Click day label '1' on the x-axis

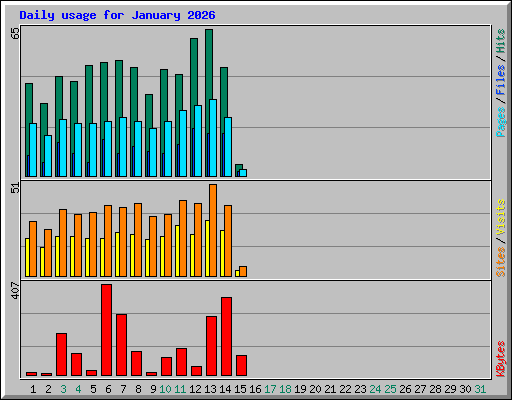pyautogui.click(x=33, y=389)
